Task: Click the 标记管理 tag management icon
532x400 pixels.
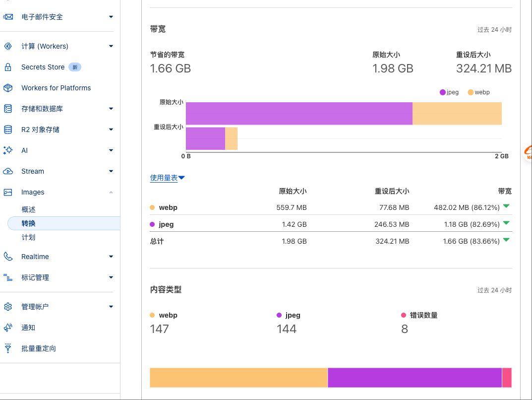Action: (8, 277)
